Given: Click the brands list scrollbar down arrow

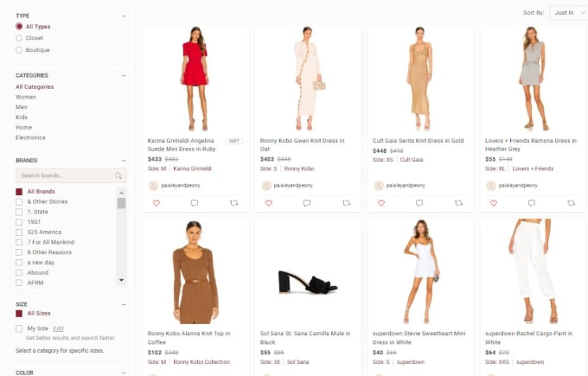Looking at the screenshot, I should coord(121,280).
